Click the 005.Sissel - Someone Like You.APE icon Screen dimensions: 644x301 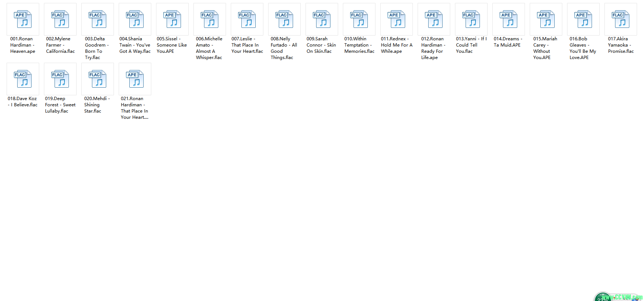pyautogui.click(x=172, y=19)
